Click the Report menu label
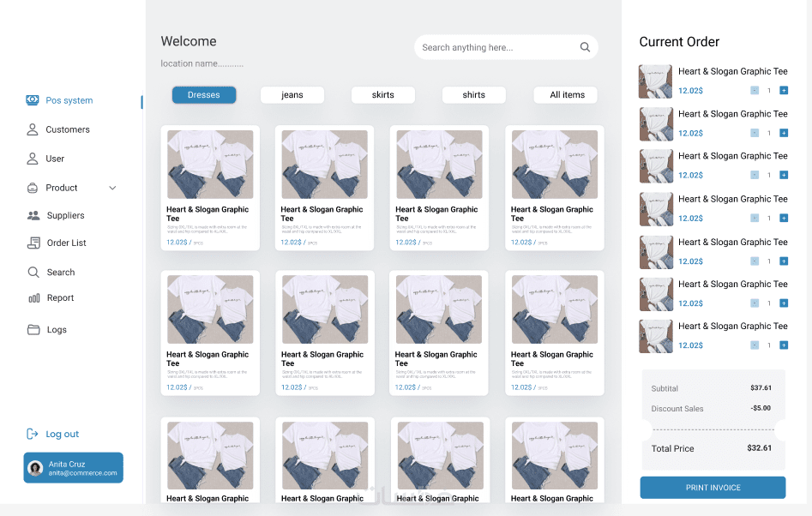The image size is (812, 516). click(61, 298)
